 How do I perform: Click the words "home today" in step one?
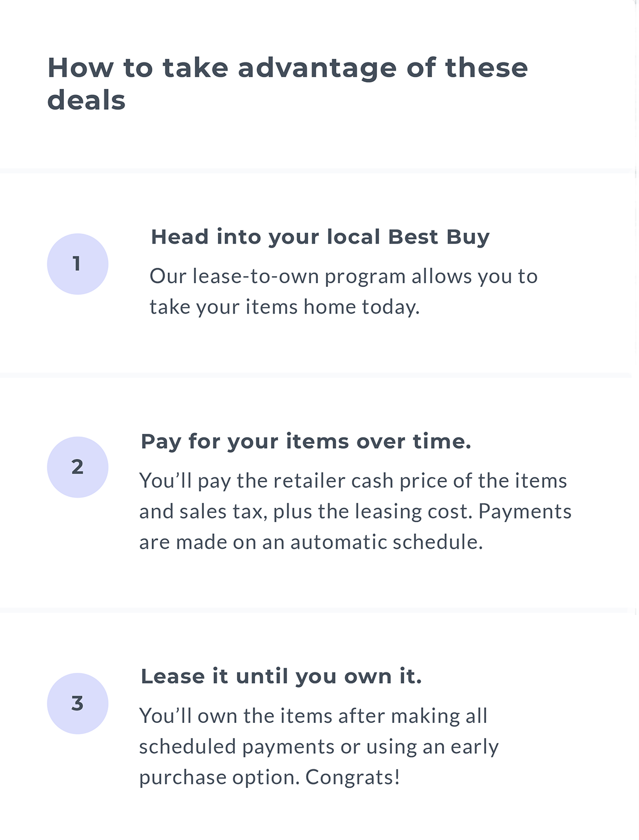[x=361, y=307]
